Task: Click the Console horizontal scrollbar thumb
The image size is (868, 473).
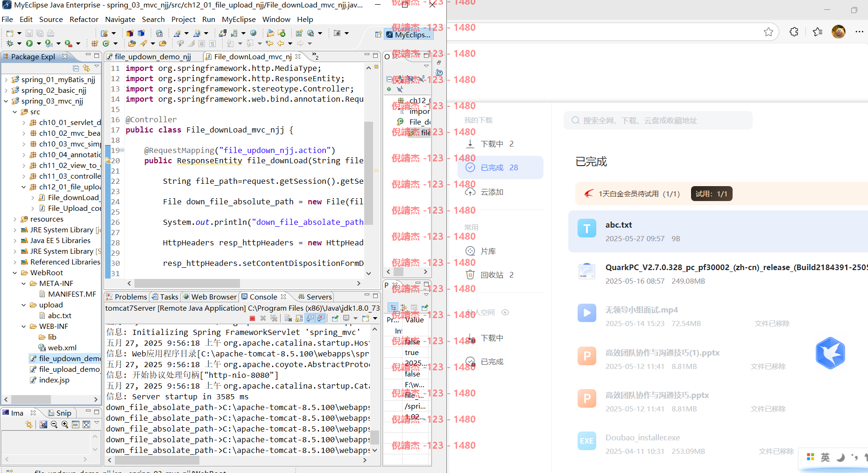Action: pyautogui.click(x=157, y=460)
